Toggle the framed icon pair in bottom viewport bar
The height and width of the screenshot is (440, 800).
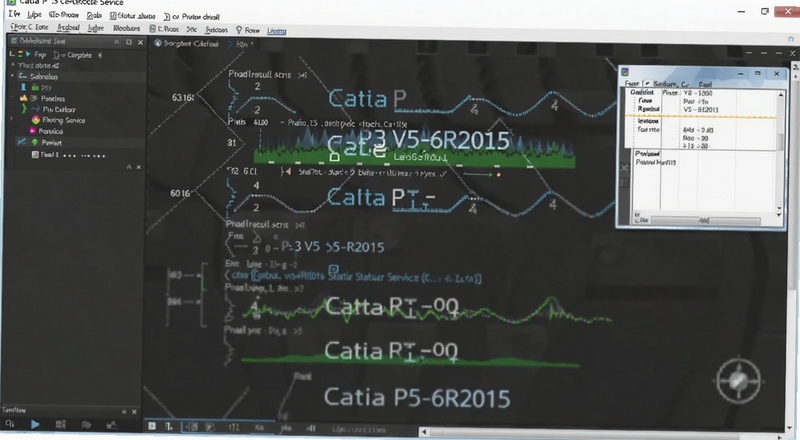click(199, 427)
